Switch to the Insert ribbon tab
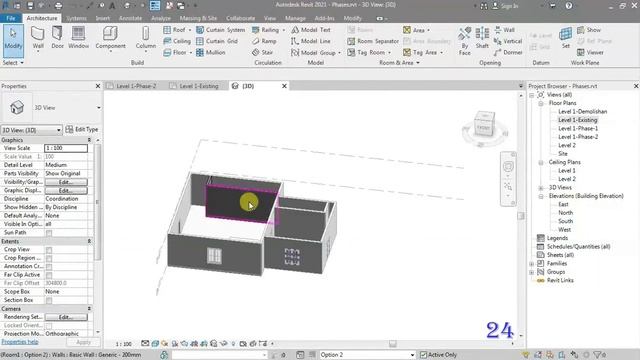640x360 pixels. (102, 18)
